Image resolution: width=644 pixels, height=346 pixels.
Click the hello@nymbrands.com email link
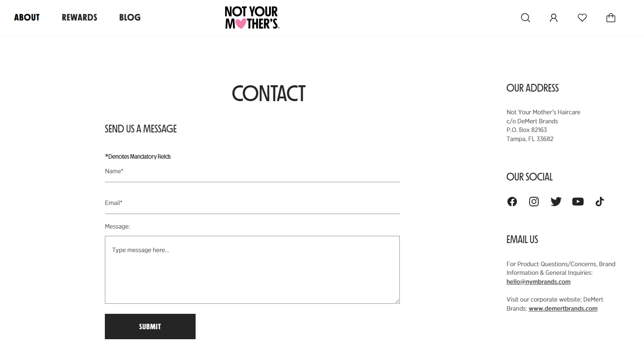(x=538, y=282)
